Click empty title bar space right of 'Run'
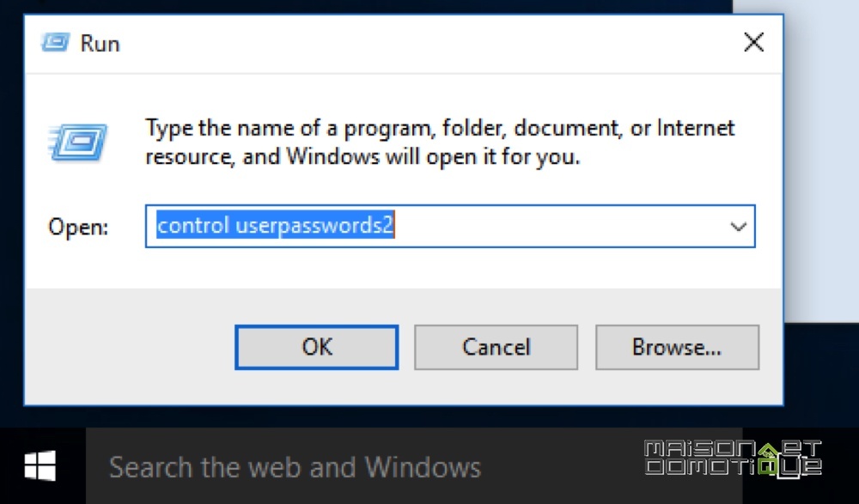Viewport: 859px width, 504px height. 427,43
